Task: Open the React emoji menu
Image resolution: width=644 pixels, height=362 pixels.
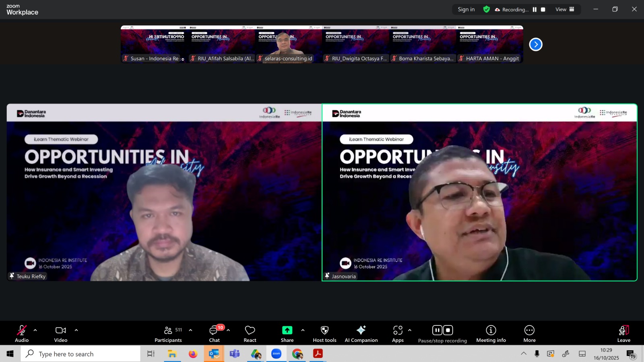Action: 250,334
